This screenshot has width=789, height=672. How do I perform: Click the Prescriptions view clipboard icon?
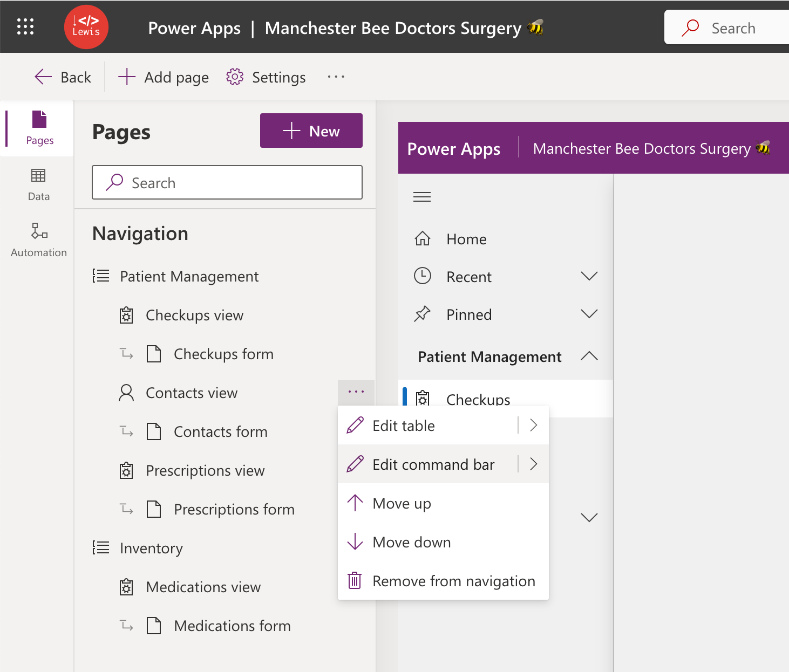point(126,470)
